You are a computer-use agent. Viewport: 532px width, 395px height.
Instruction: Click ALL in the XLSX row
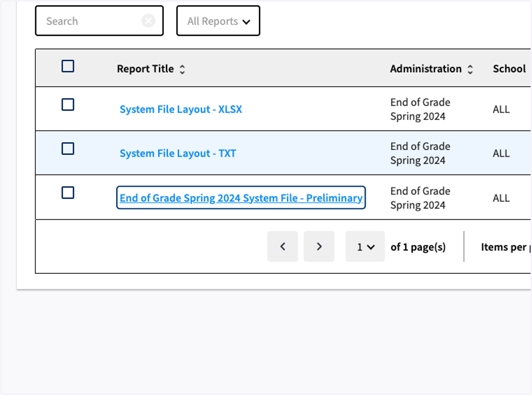501,109
